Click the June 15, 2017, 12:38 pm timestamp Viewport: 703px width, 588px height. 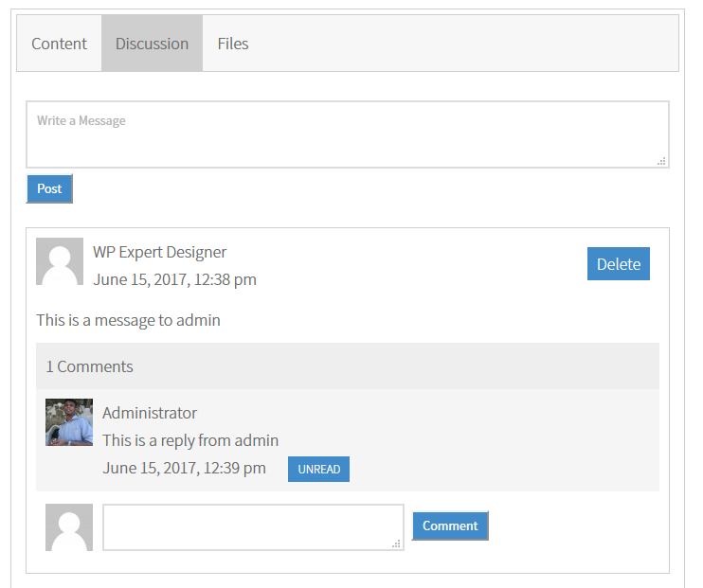point(175,279)
